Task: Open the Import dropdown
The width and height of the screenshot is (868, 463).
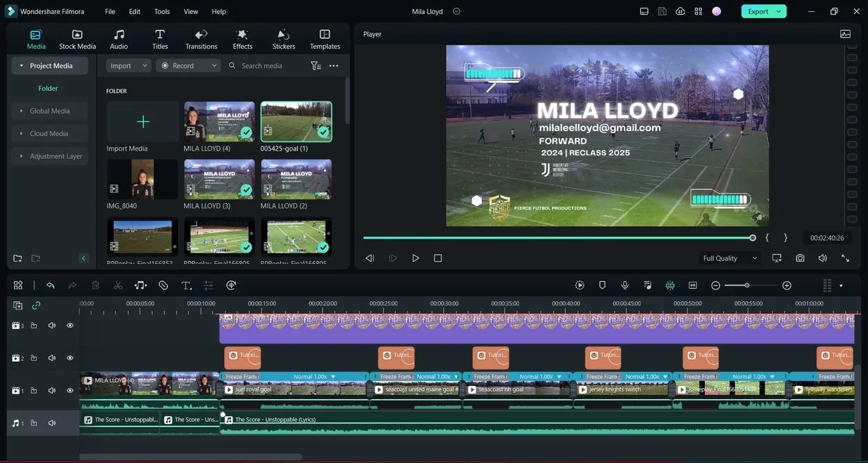Action: (x=129, y=65)
